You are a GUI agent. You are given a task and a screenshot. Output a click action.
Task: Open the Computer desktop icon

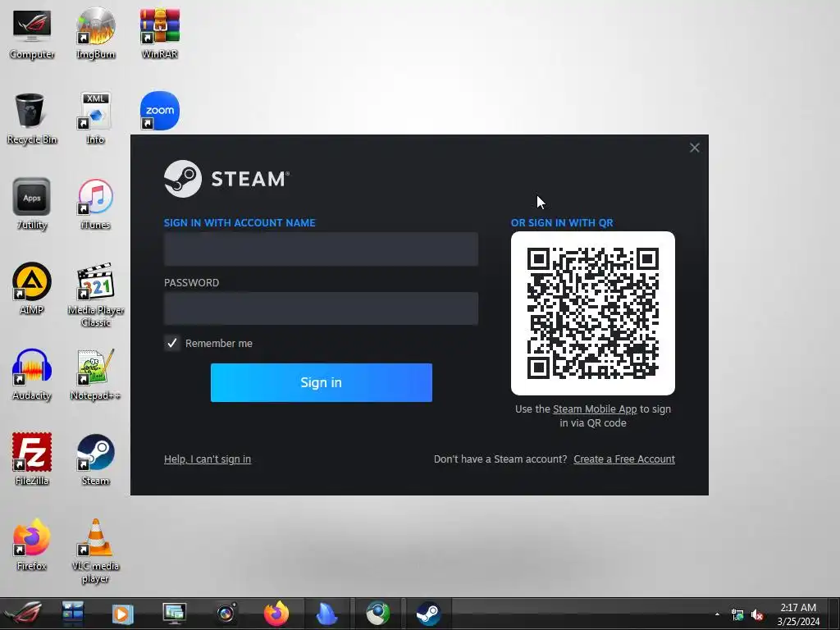[32, 33]
